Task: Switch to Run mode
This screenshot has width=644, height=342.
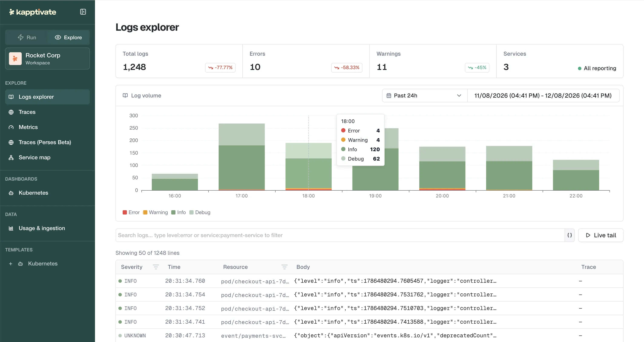Action: click(27, 37)
